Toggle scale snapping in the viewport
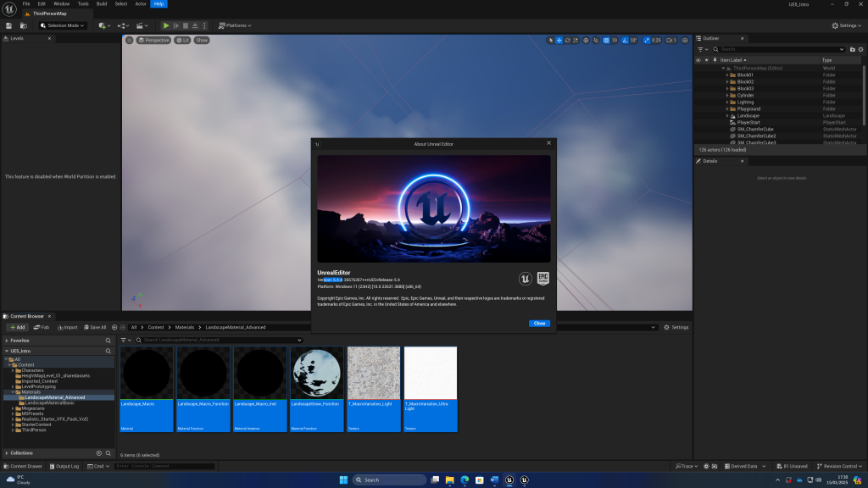The image size is (868, 488). point(647,41)
